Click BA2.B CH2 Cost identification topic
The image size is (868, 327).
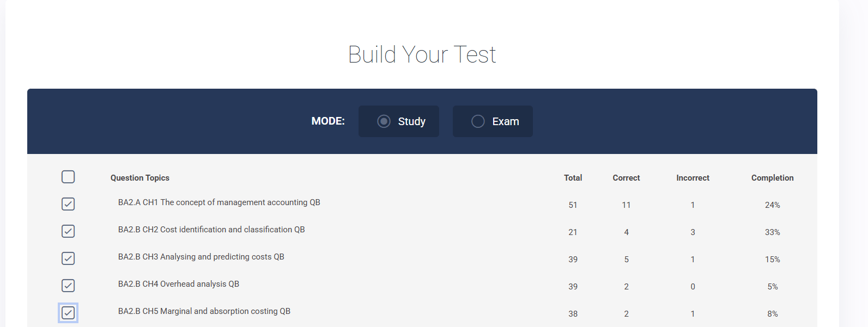click(x=211, y=230)
